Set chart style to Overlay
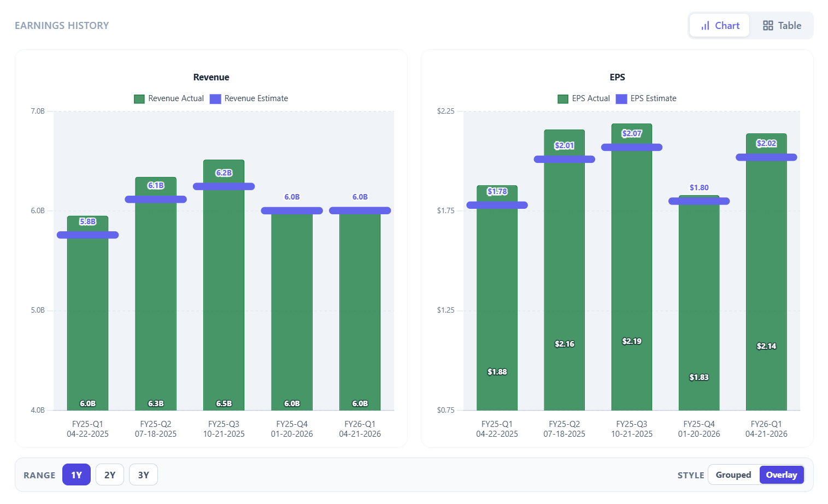828x504 pixels. 781,474
